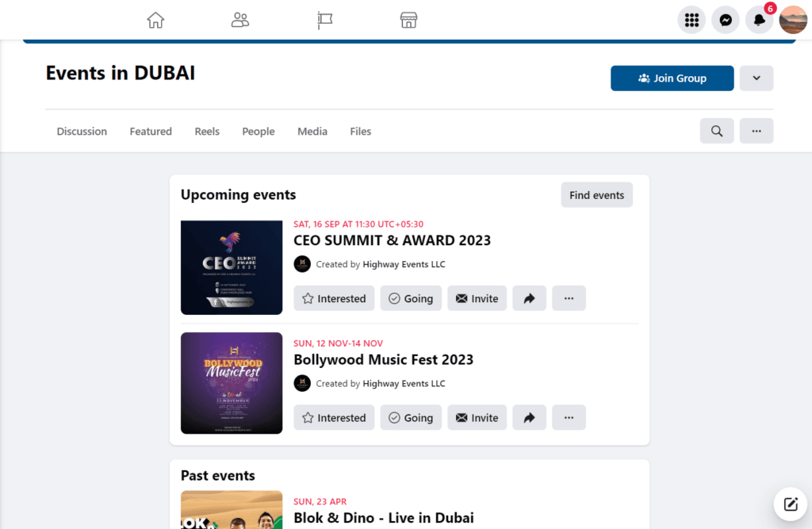This screenshot has width=812, height=529.
Task: Open the Home feed icon
Action: click(155, 20)
